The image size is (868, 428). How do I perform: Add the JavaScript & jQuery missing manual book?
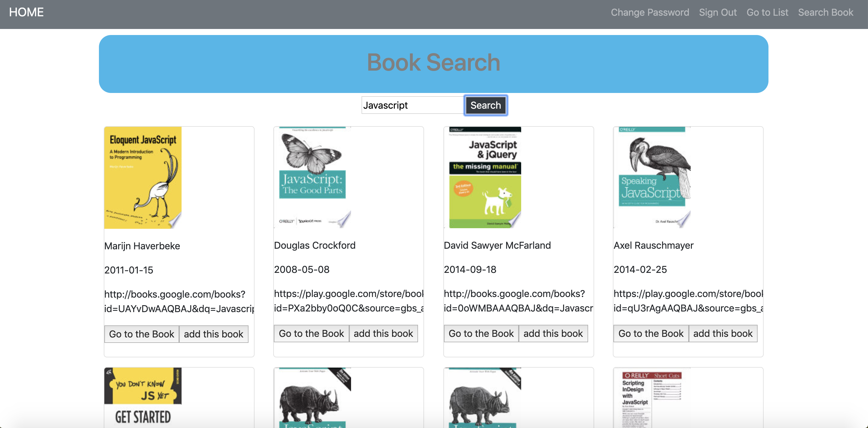[x=553, y=333]
